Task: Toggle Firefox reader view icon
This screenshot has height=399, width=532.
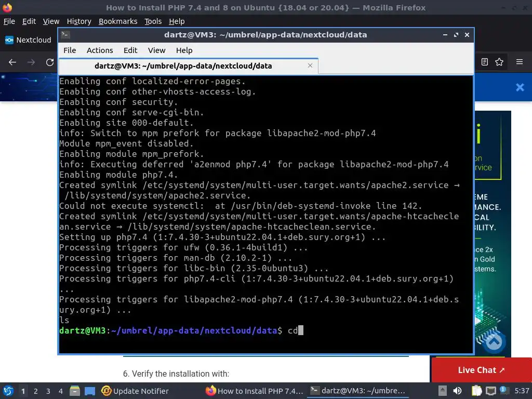Action: (485, 62)
